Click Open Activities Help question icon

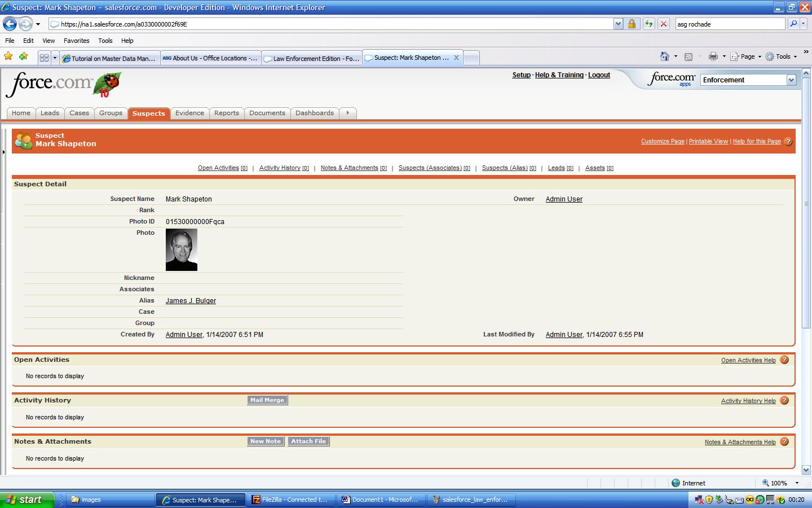(x=784, y=360)
